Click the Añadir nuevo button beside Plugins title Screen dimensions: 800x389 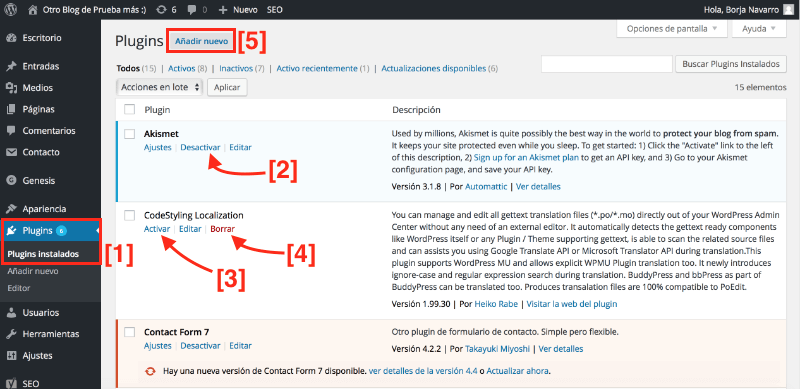202,42
